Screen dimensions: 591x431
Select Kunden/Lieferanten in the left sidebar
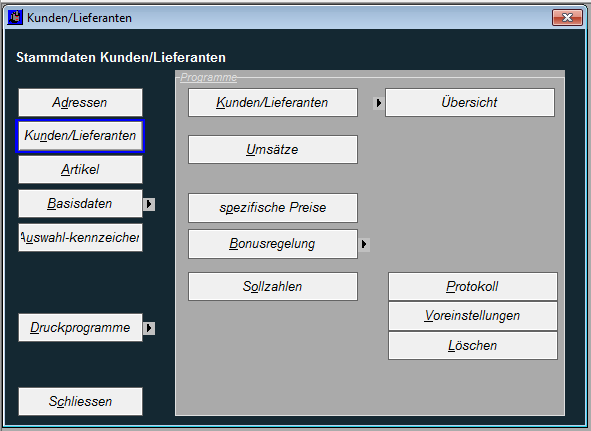80,136
